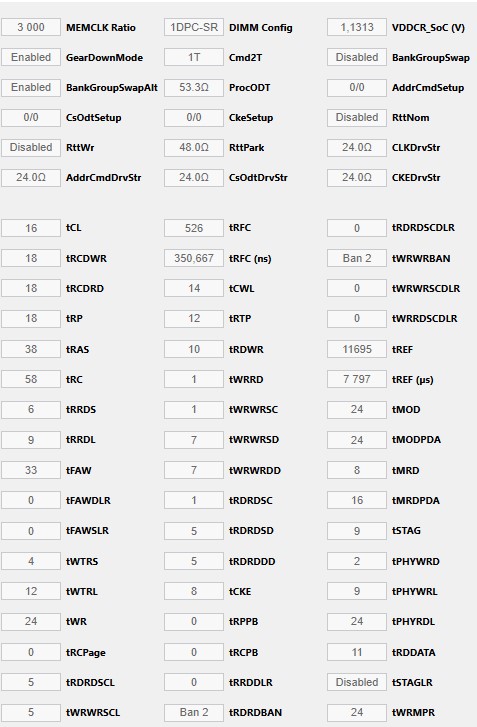Click the DIMM Config 1DPC-SR field
The height and width of the screenshot is (727, 477).
(x=194, y=27)
